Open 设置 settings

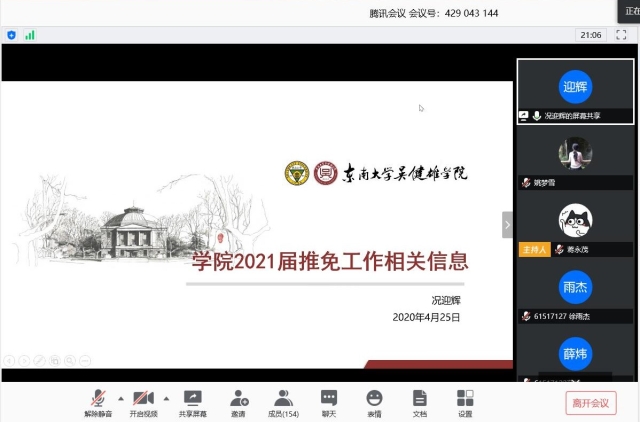tap(465, 403)
